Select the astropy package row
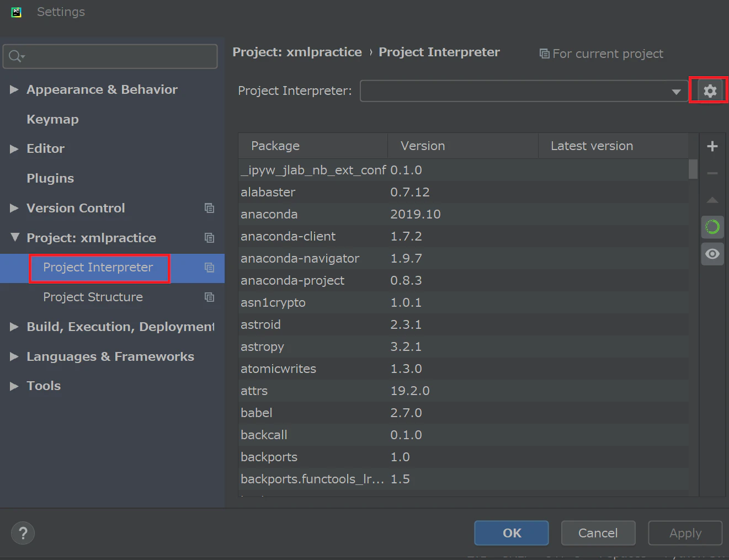The height and width of the screenshot is (560, 729). [x=464, y=346]
